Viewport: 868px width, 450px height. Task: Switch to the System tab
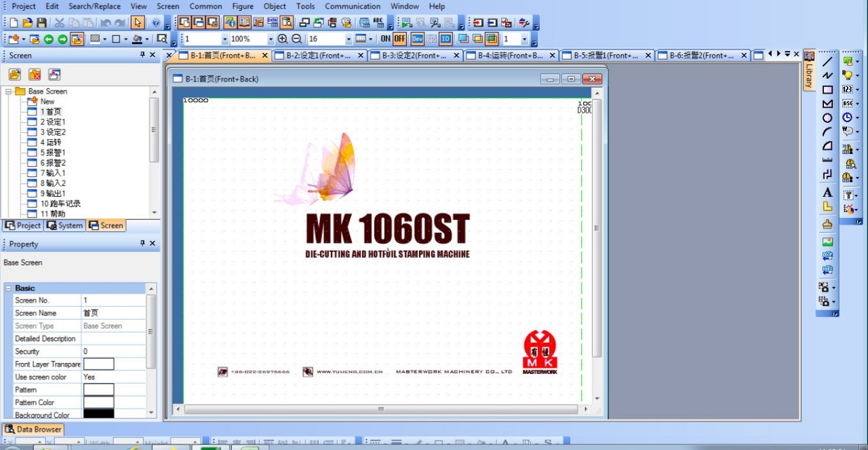65,225
